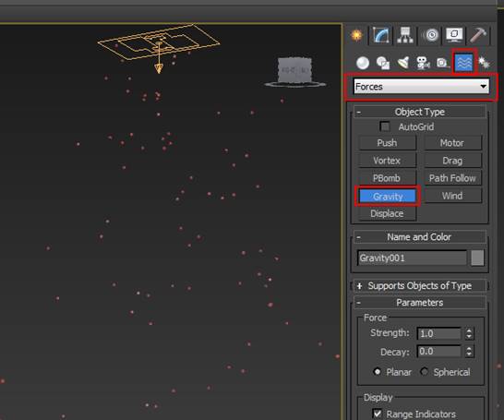Image resolution: width=504 pixels, height=420 pixels.
Task: Open the Create panel tab
Action: coord(356,35)
